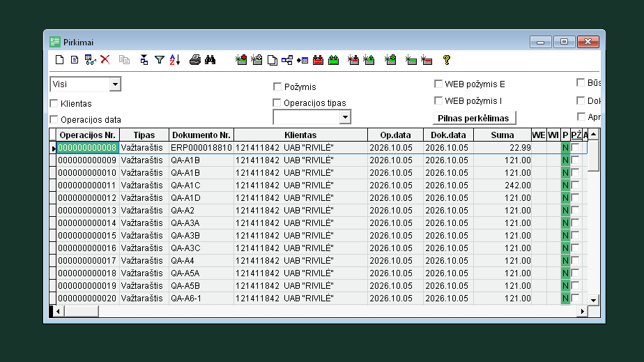Click the view record glasses icon
644x362 pixels.
click(x=90, y=60)
